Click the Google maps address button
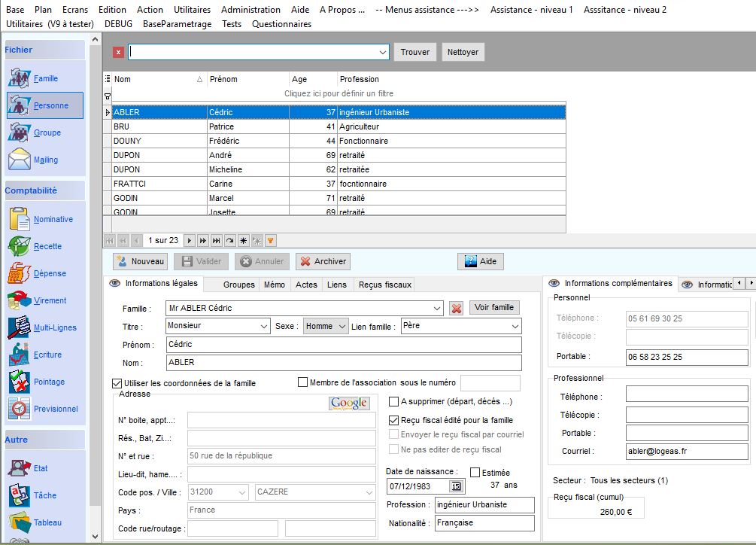This screenshot has height=545, width=756. [349, 403]
